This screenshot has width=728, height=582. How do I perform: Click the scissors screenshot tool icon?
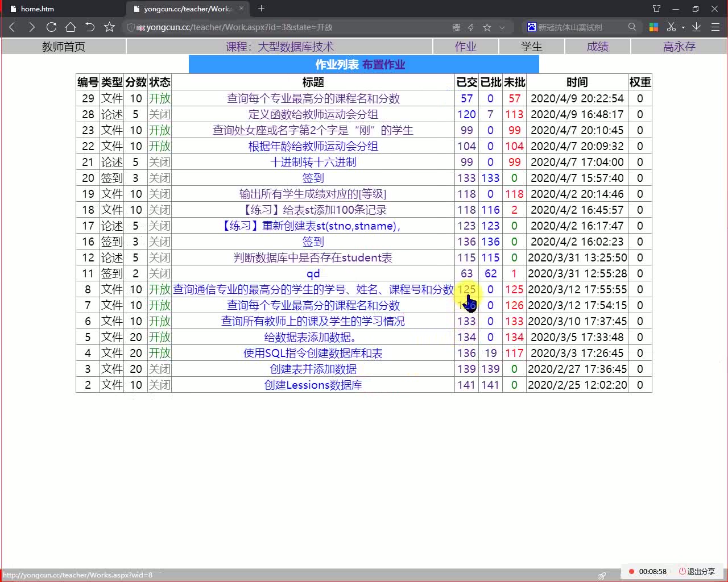(671, 27)
